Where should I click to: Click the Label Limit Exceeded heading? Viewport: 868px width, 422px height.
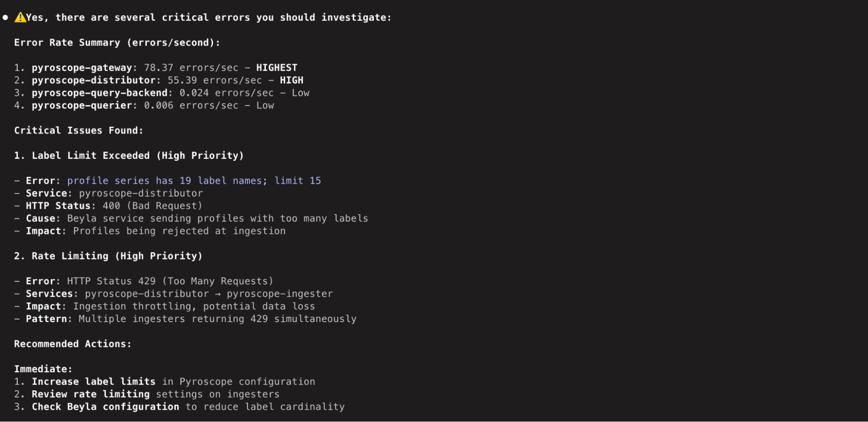click(x=129, y=155)
